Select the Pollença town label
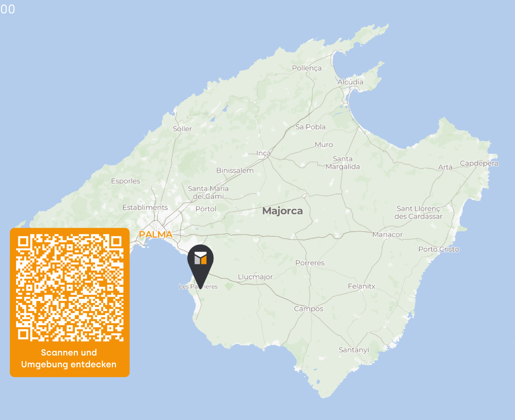Image resolution: width=515 pixels, height=420 pixels. [307, 68]
